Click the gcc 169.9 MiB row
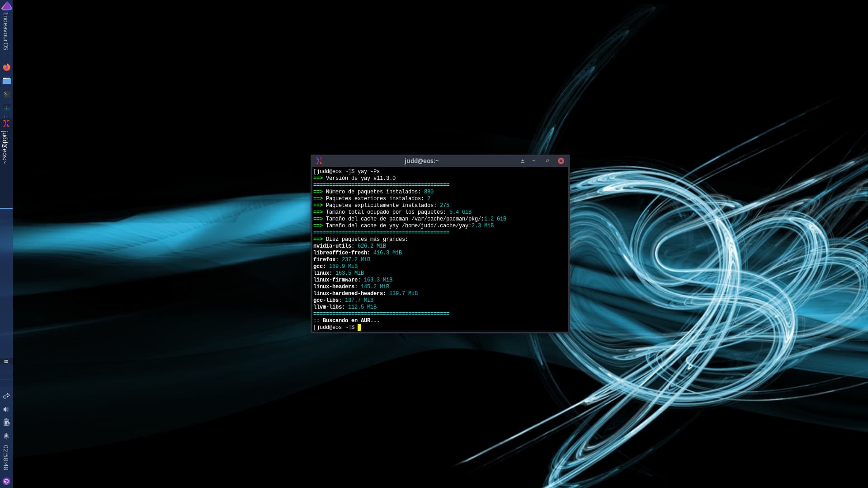868x488 pixels. [x=335, y=267]
